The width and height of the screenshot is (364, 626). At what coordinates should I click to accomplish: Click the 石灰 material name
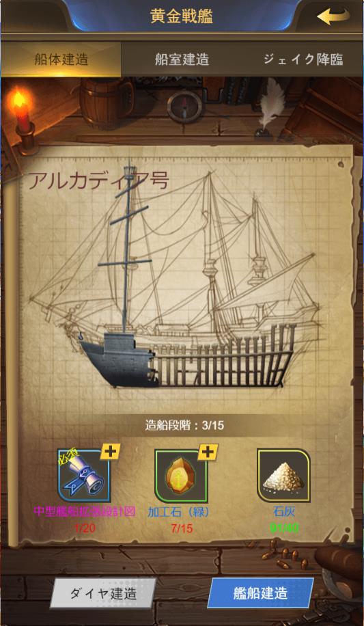(284, 511)
